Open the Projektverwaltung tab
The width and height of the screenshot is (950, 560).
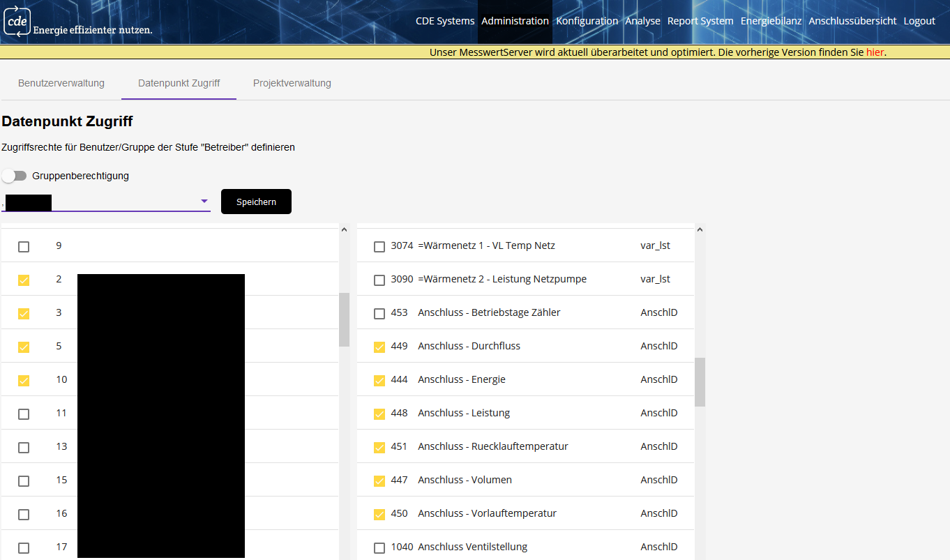tap(292, 83)
